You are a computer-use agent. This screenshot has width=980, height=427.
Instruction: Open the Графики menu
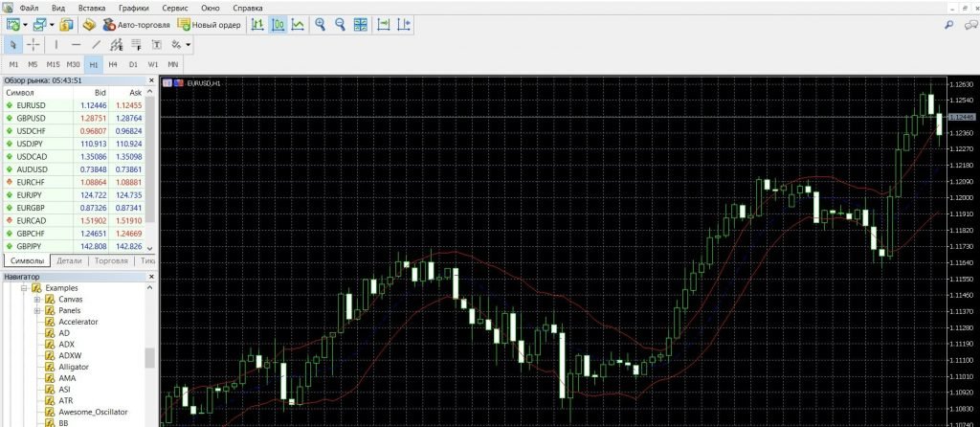click(x=134, y=7)
